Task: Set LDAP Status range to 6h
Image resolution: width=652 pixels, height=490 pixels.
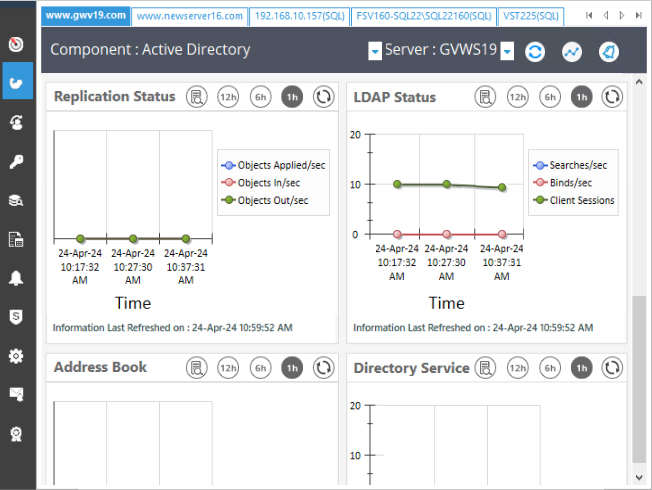Action: click(x=550, y=97)
